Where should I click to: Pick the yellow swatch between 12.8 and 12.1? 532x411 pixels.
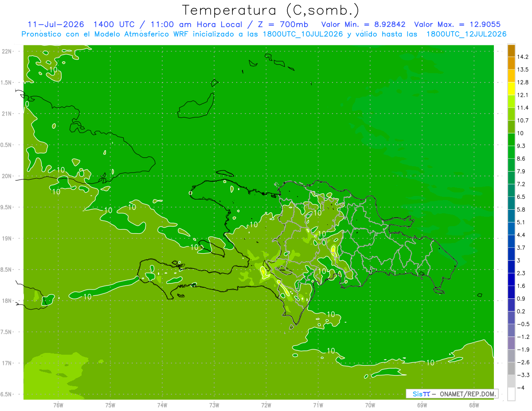click(511, 88)
